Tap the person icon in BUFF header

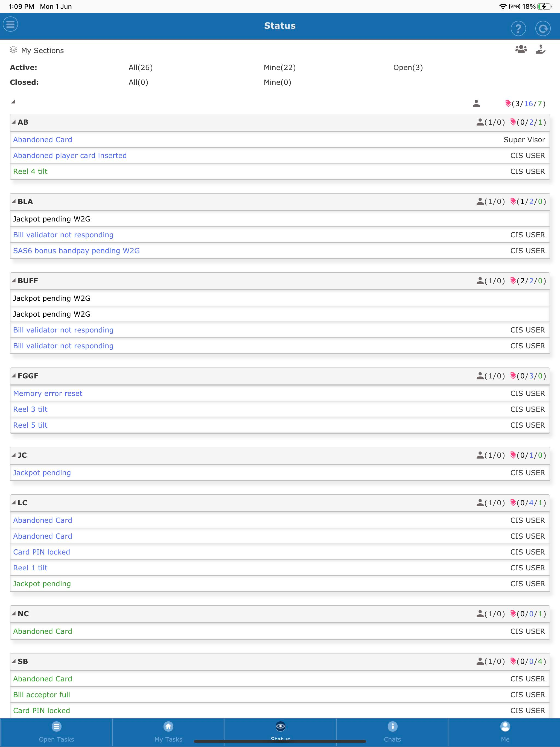(x=480, y=281)
